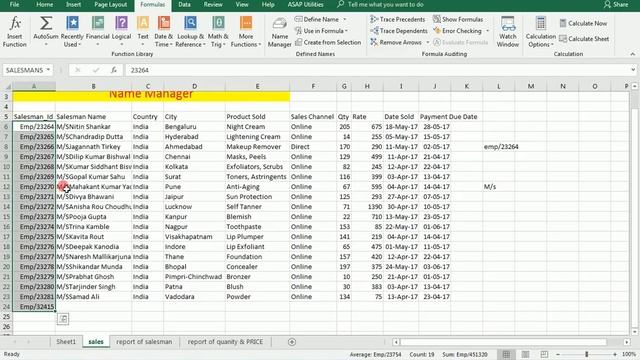Click Tell me what you want to do

pyautogui.click(x=381, y=4)
